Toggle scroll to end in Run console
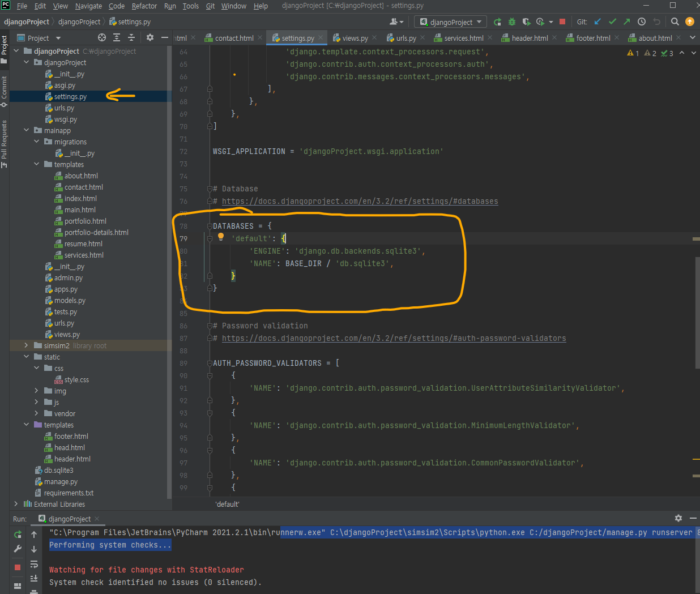Image resolution: width=700 pixels, height=594 pixels. tap(34, 578)
